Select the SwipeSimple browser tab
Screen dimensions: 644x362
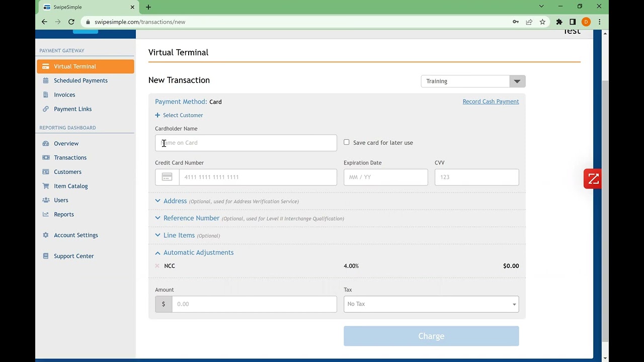(x=89, y=7)
